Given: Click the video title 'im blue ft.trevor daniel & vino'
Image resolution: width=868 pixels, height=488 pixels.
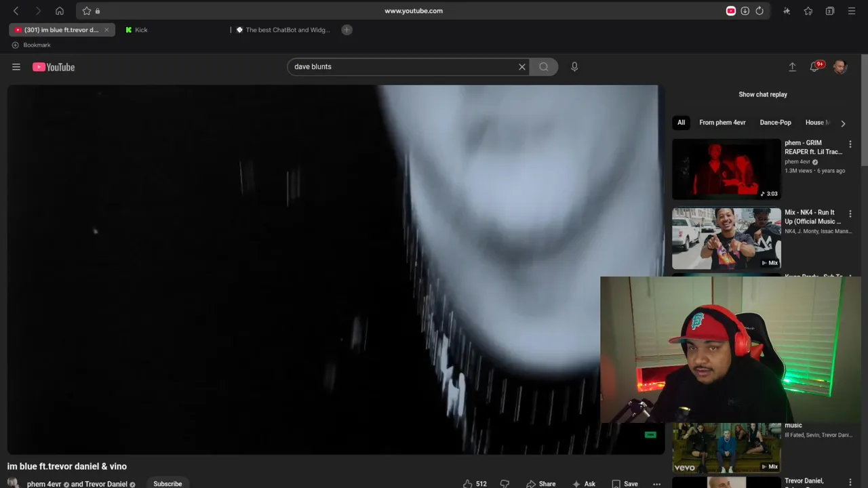Looking at the screenshot, I should [x=67, y=466].
